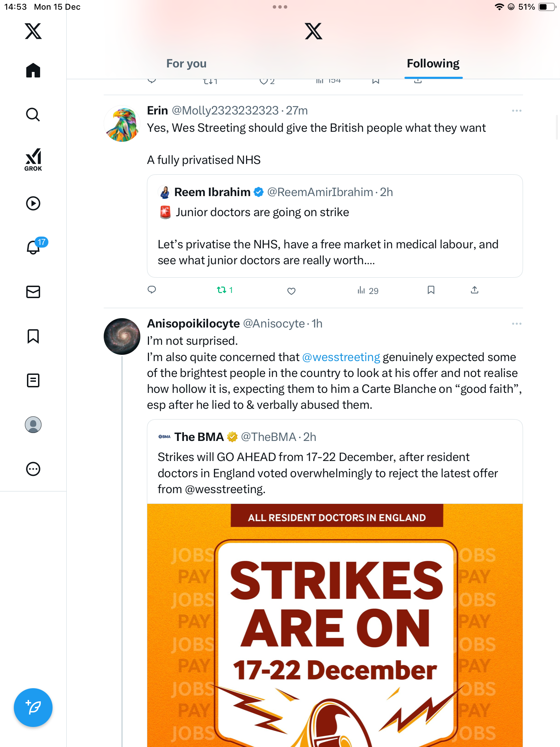Switch to the For you tab
The width and height of the screenshot is (560, 747).
point(186,64)
